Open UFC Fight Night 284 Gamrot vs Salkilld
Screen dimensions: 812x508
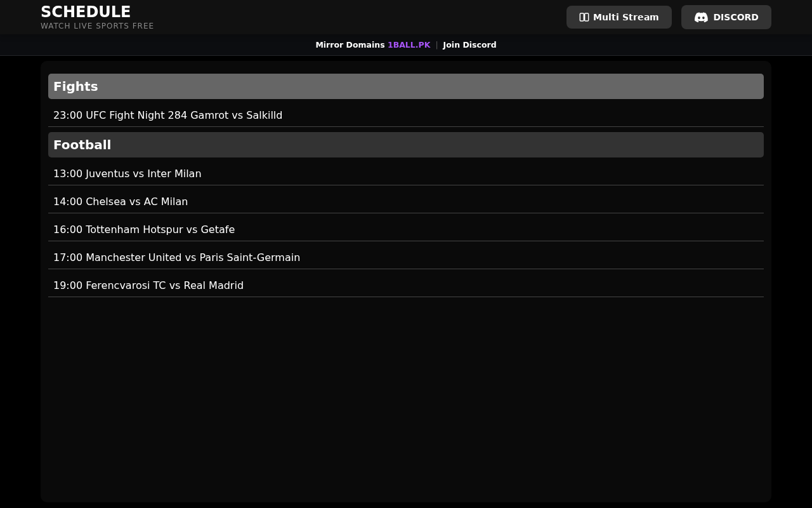point(406,116)
